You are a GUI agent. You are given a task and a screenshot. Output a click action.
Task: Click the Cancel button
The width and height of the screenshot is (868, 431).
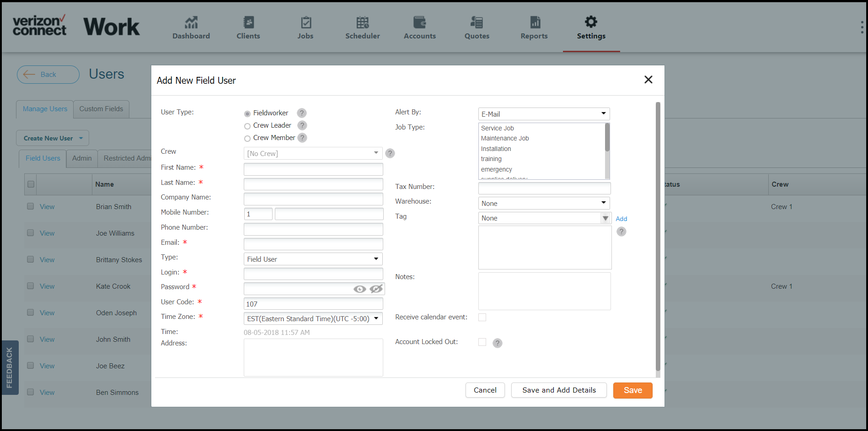tap(485, 390)
